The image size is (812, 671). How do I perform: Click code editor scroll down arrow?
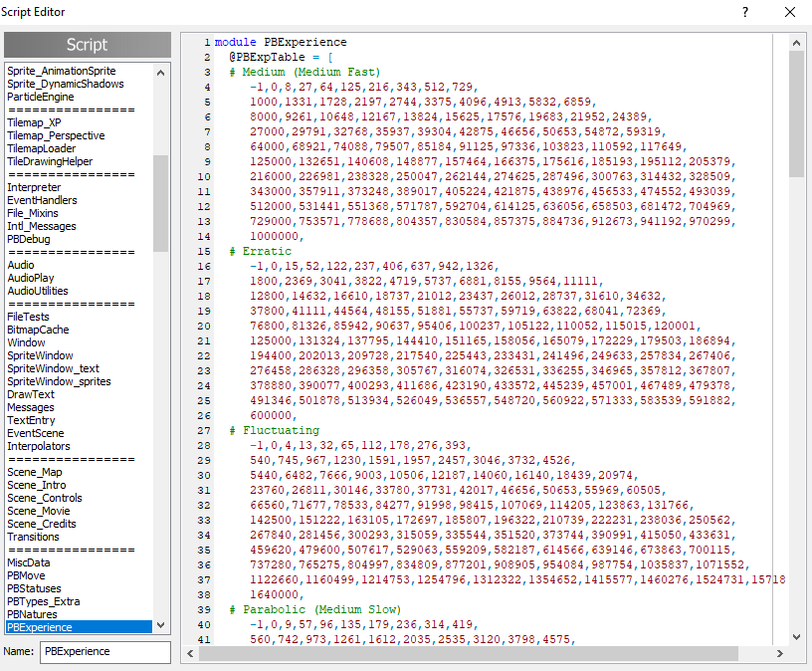pyautogui.click(x=796, y=637)
